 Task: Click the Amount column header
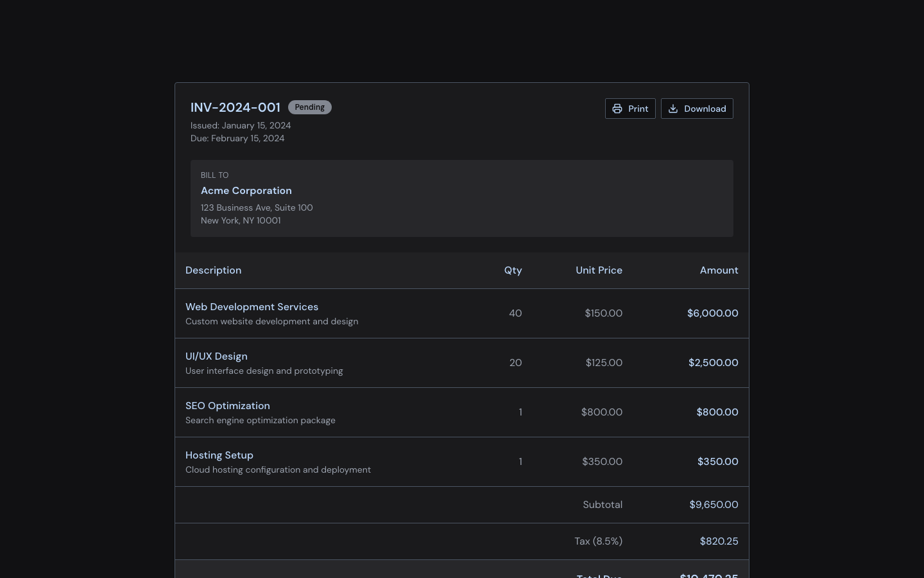click(x=719, y=270)
